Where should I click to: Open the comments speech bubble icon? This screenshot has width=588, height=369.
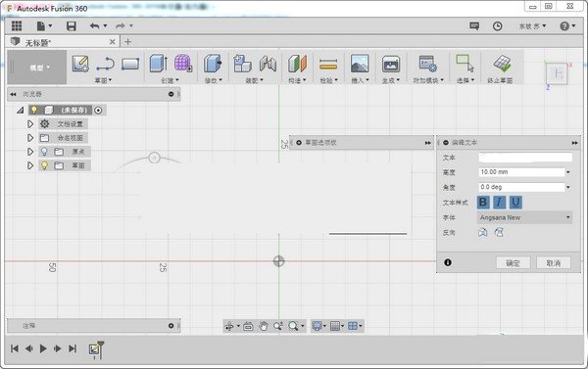pos(474,25)
